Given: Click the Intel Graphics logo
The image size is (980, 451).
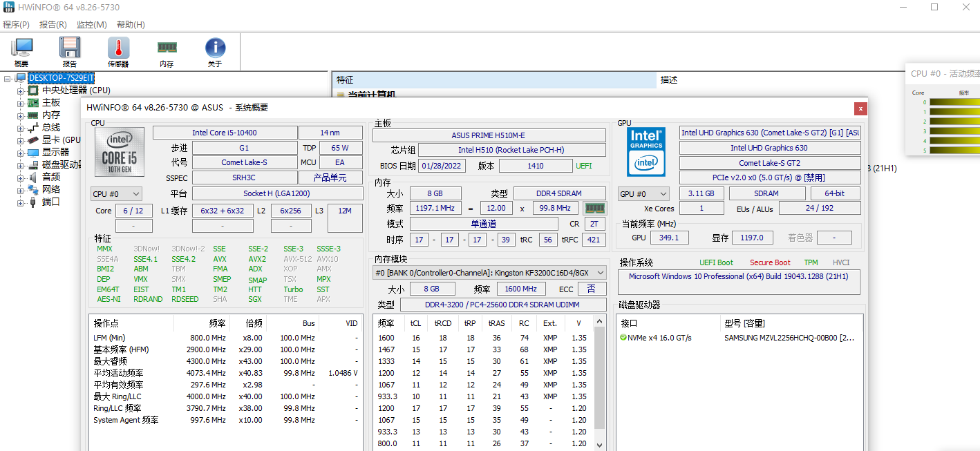Looking at the screenshot, I should coord(646,151).
